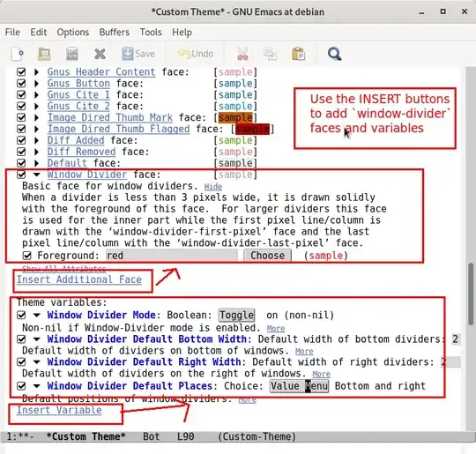Uncheck the Default face checkbox
Screen dimensions: 476x454
coord(21,163)
